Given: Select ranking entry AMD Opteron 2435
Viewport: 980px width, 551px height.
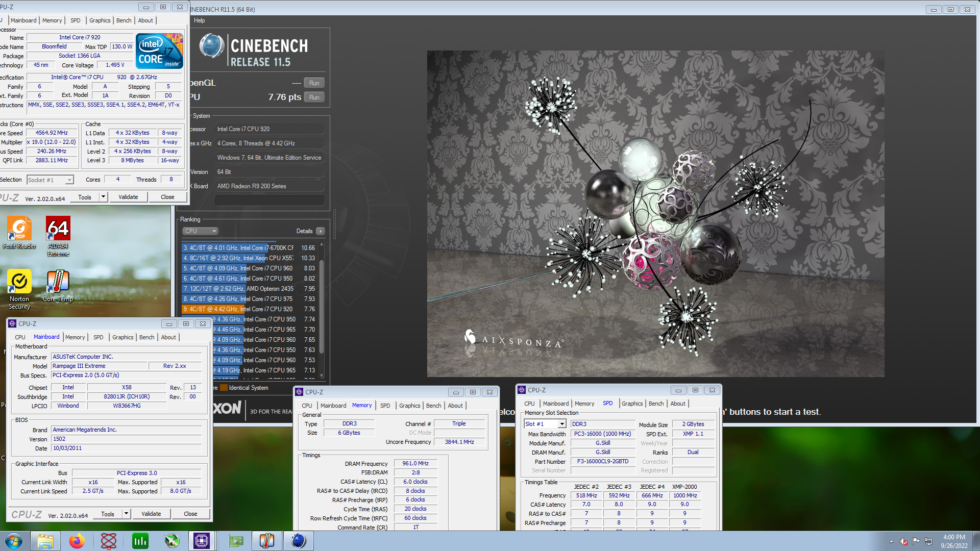Looking at the screenshot, I should [249, 289].
